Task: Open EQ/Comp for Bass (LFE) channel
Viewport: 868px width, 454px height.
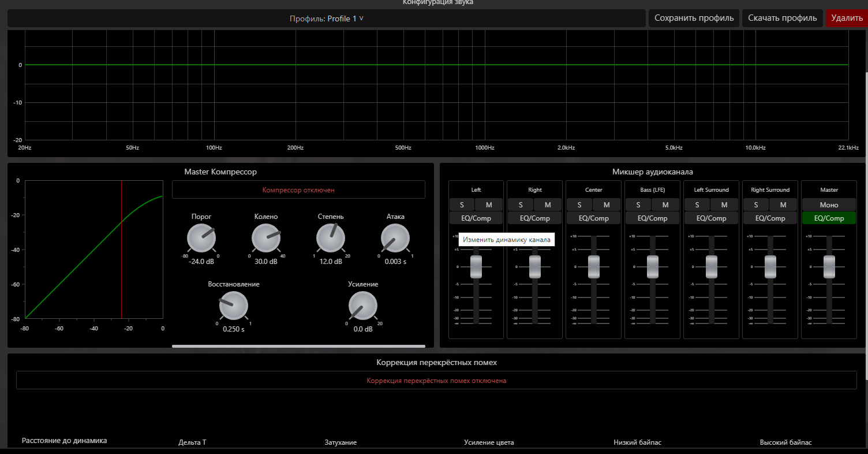Action: click(652, 218)
